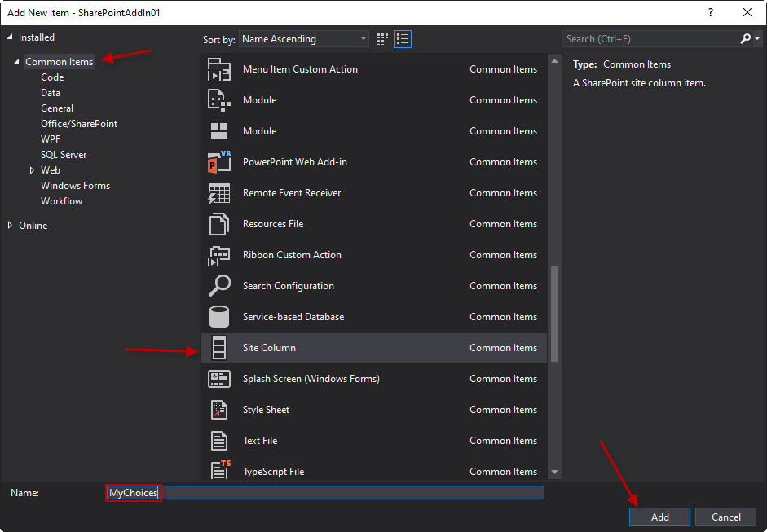Viewport: 767px width, 532px height.
Task: Select the Site Column icon
Action: click(219, 348)
